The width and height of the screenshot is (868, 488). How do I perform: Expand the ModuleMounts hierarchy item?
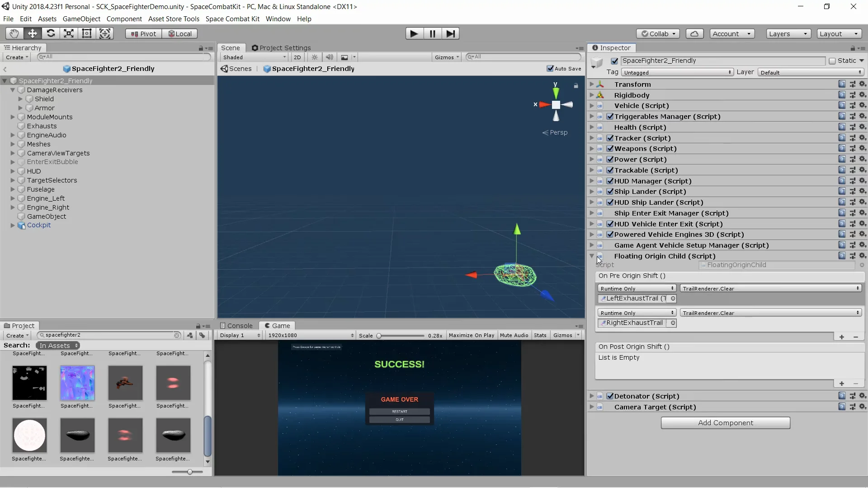13,117
